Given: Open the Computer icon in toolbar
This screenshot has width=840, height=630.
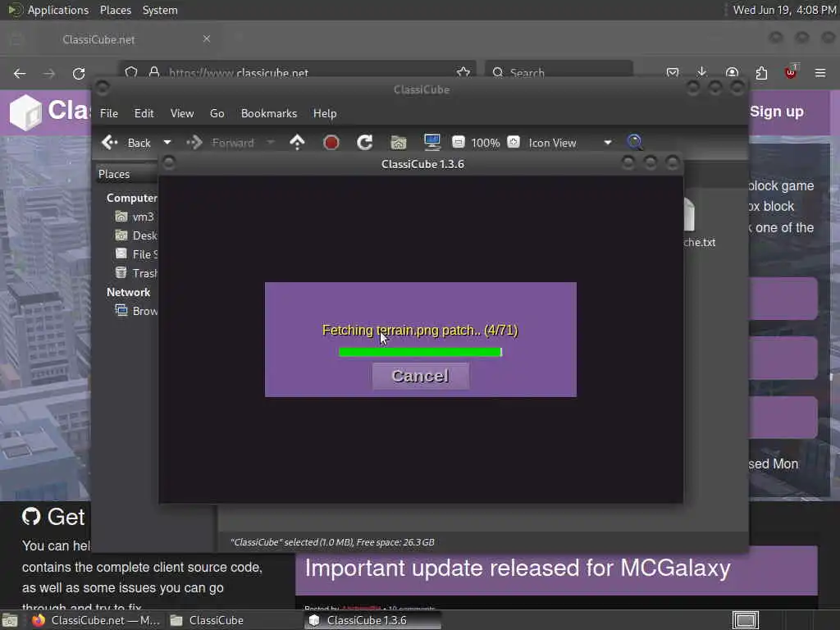Looking at the screenshot, I should click(431, 142).
